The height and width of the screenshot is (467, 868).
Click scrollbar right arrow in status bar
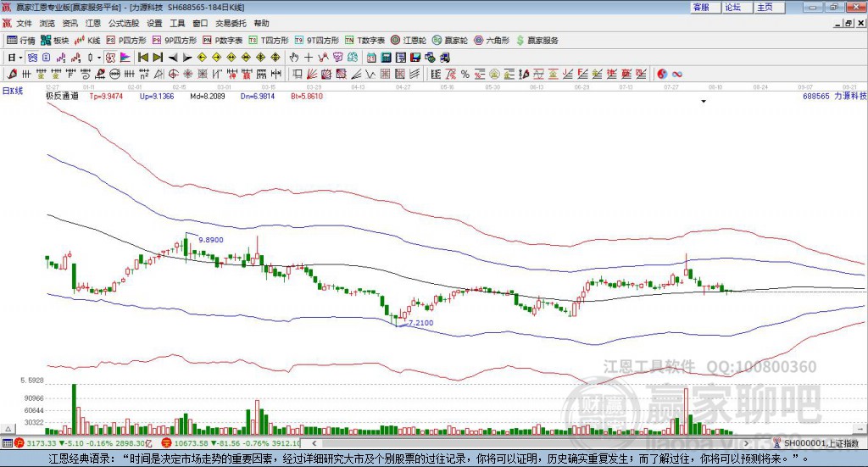pos(746,443)
